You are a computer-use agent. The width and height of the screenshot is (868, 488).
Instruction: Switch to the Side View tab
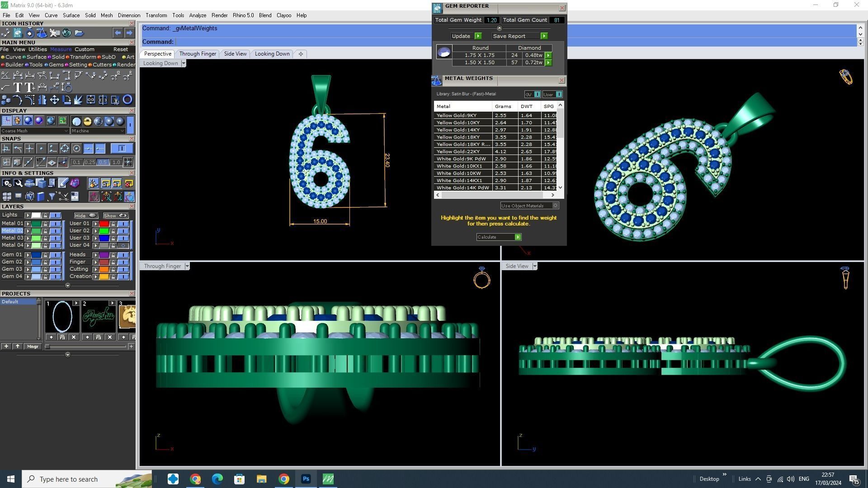[x=235, y=54]
